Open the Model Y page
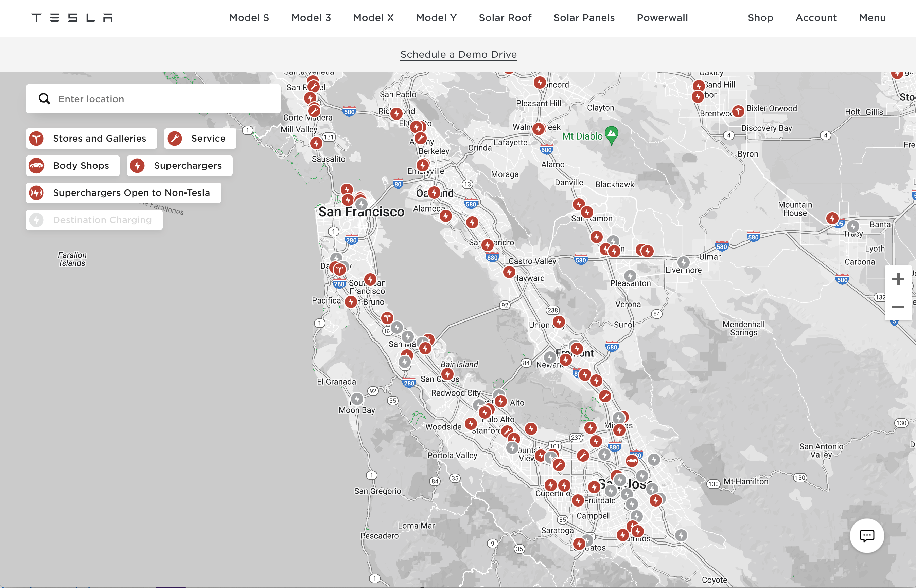The height and width of the screenshot is (588, 916). point(436,18)
